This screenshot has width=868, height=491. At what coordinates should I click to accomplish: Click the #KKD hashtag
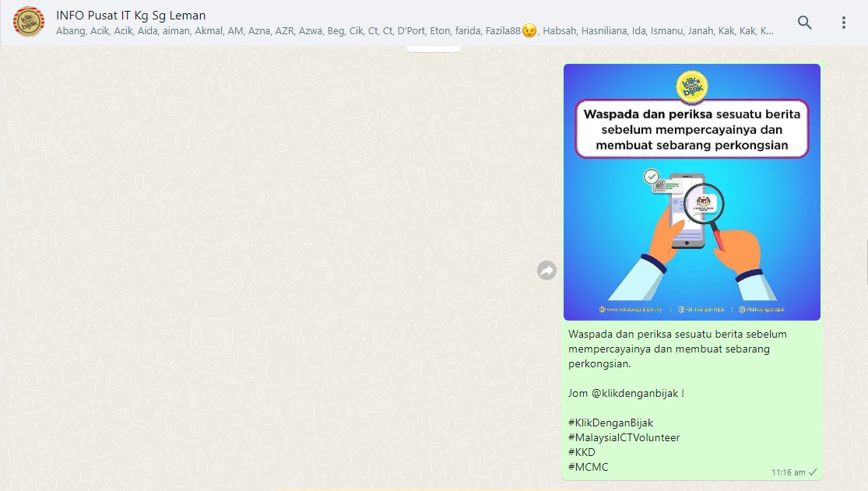[x=582, y=452]
